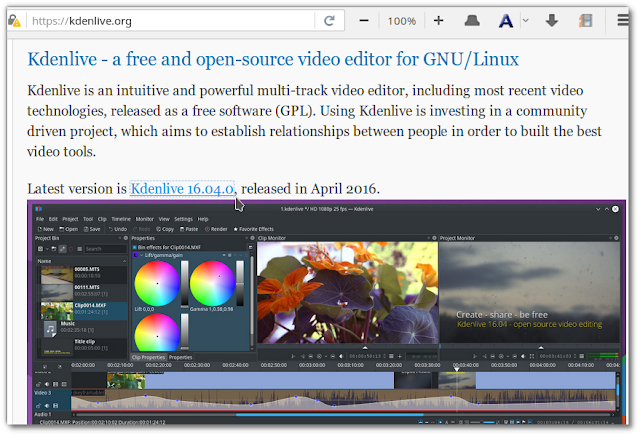Click Add Folder icon in Project Bin
This screenshot has width=640, height=436.
pos(54,249)
